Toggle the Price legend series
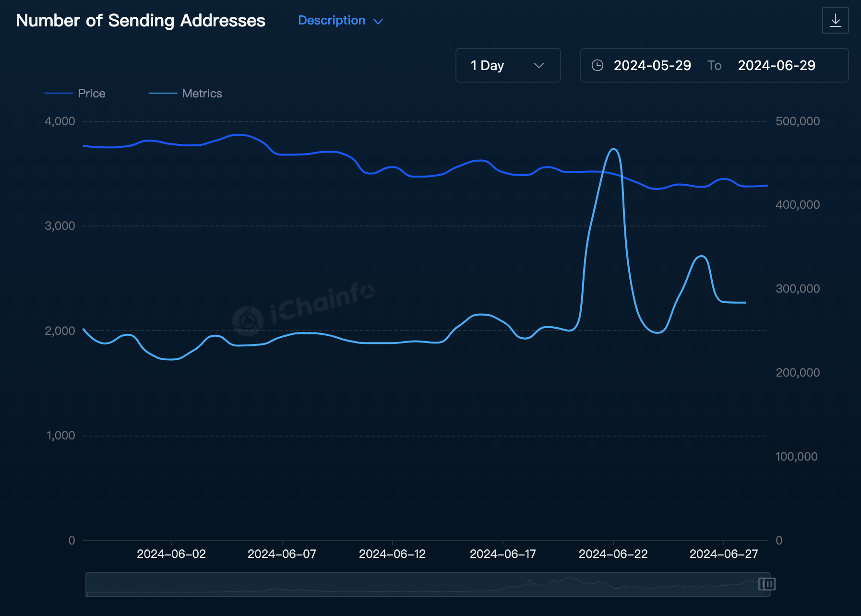This screenshot has height=616, width=861. click(x=75, y=94)
